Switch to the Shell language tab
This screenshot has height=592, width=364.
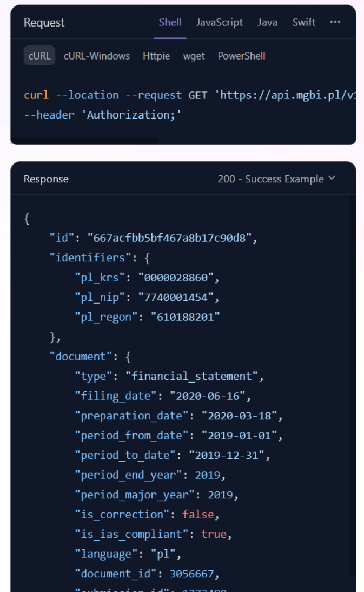[x=170, y=23]
